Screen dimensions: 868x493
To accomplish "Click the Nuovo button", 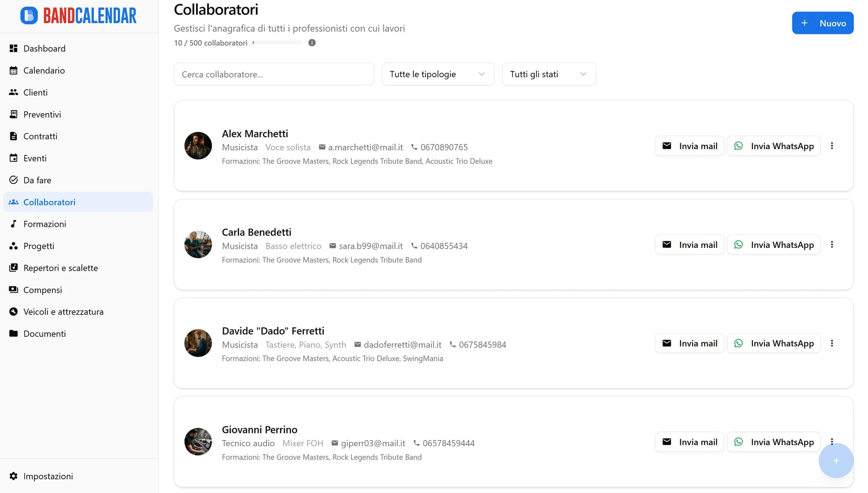I will tap(822, 23).
